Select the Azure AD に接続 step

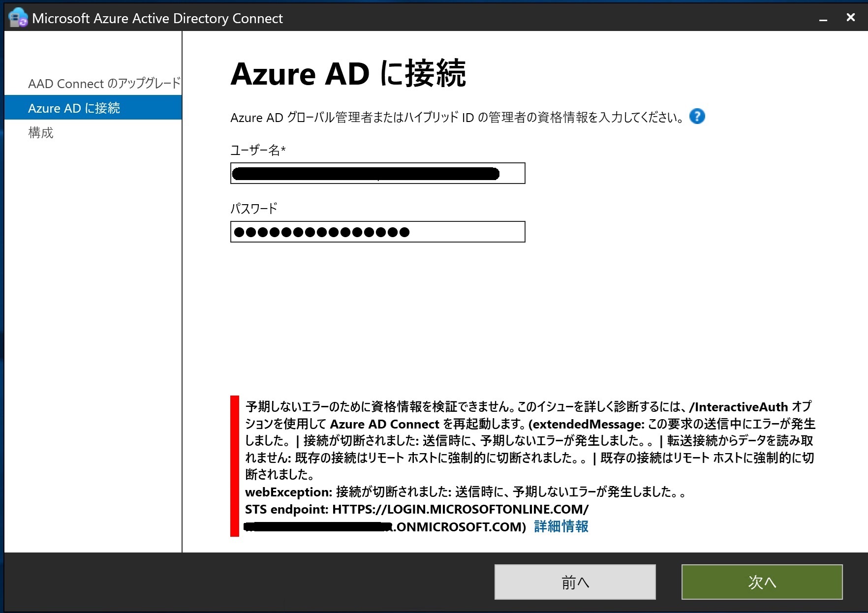click(x=93, y=108)
